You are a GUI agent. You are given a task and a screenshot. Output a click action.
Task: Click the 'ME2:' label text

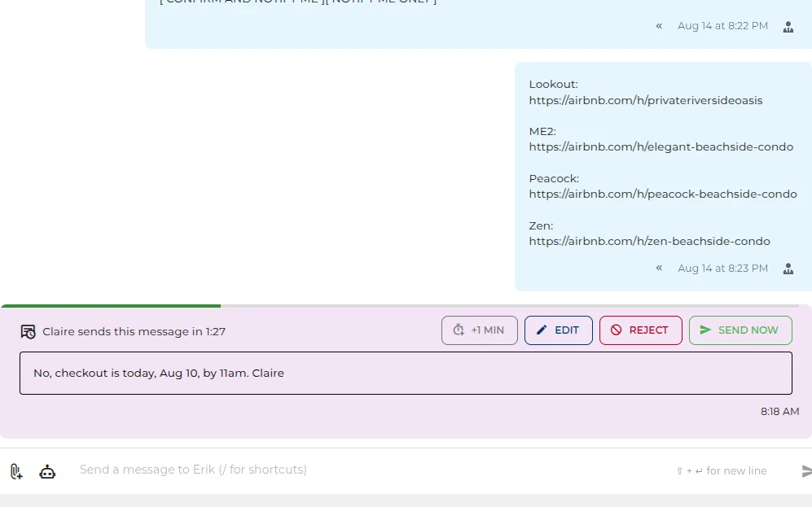[x=542, y=131]
